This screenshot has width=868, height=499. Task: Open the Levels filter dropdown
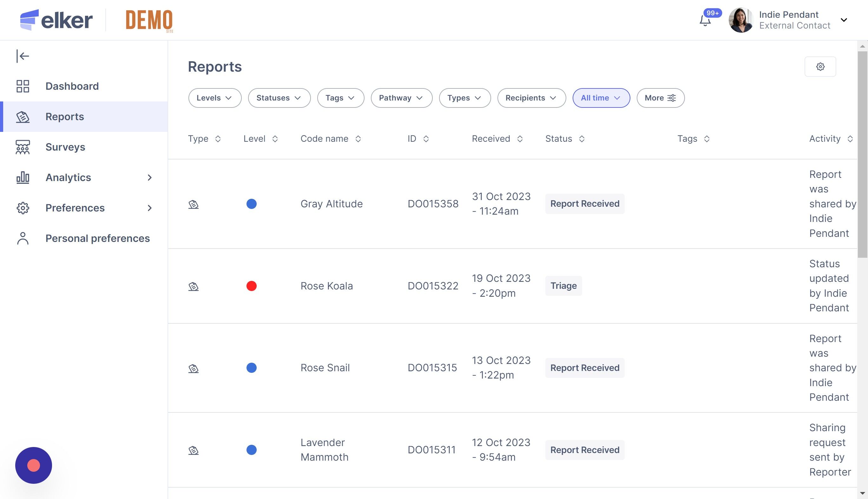coord(214,98)
